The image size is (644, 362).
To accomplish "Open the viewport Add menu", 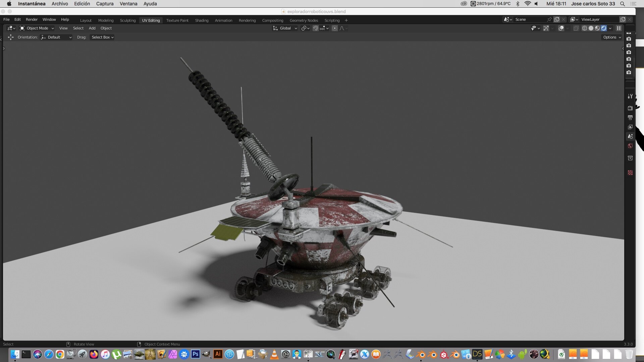I will pyautogui.click(x=92, y=28).
